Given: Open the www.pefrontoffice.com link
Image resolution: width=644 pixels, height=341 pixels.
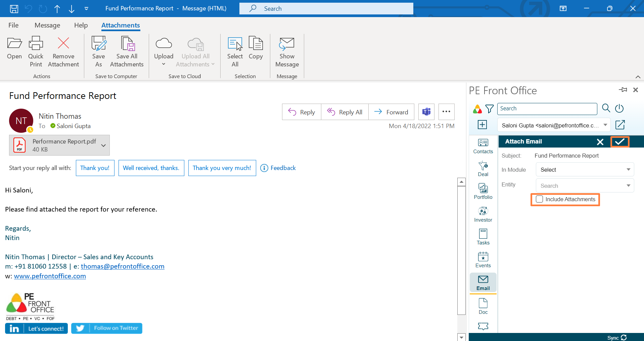Looking at the screenshot, I should point(50,276).
